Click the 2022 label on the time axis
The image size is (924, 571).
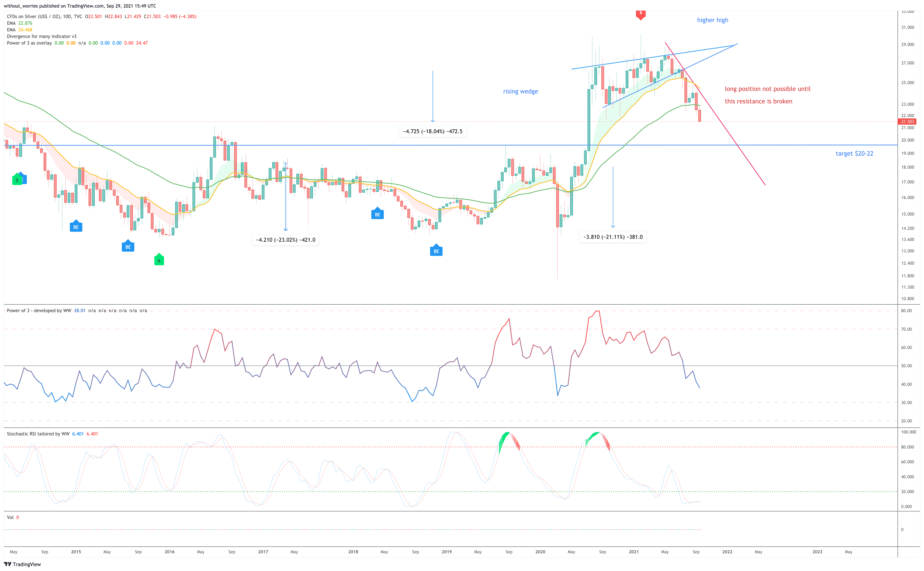tap(727, 552)
